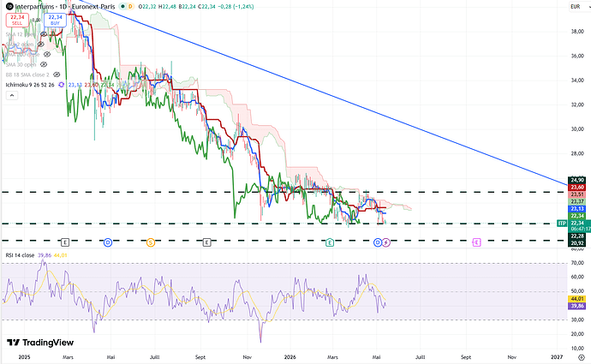Click the 30,00 value on main price scale
The height and width of the screenshot is (364, 591).
pos(577,128)
